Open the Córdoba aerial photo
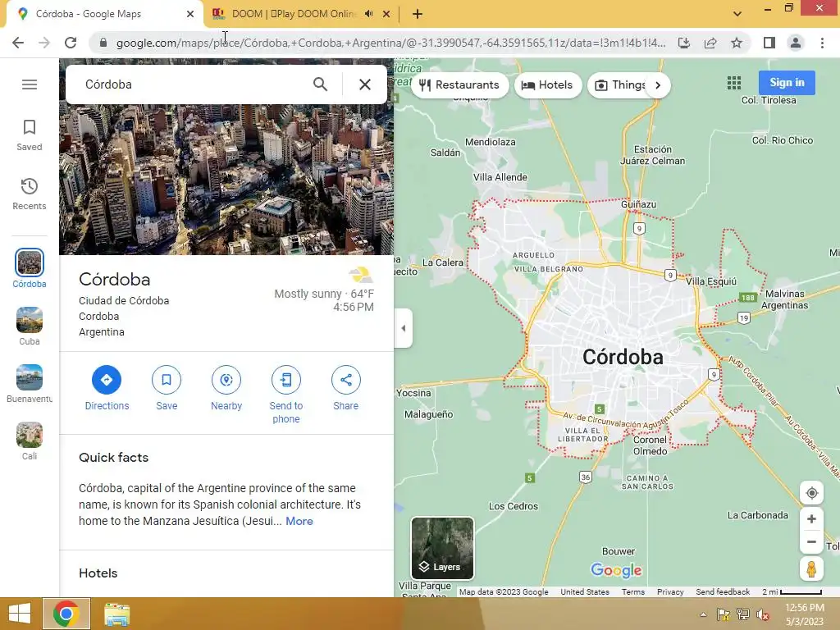Image resolution: width=840 pixels, height=630 pixels. 226,180
